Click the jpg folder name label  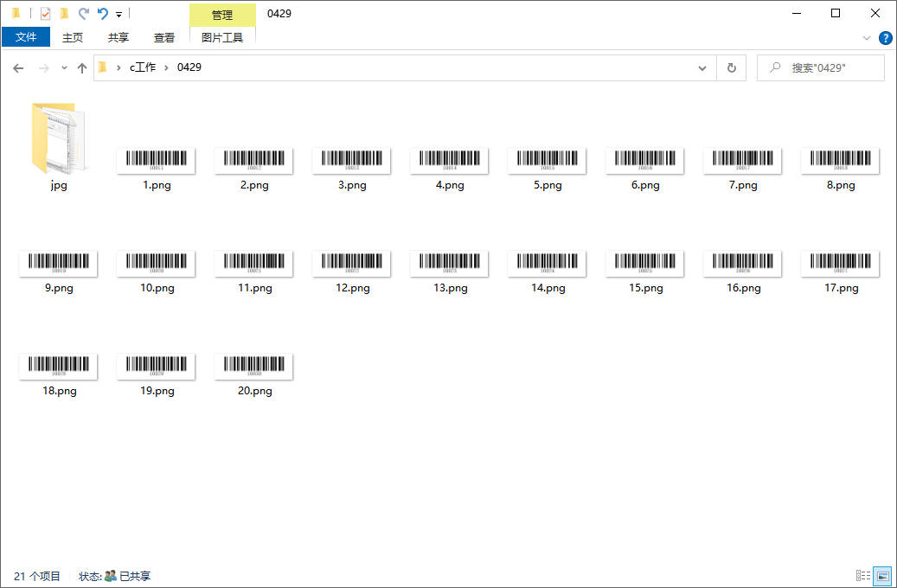(x=58, y=185)
